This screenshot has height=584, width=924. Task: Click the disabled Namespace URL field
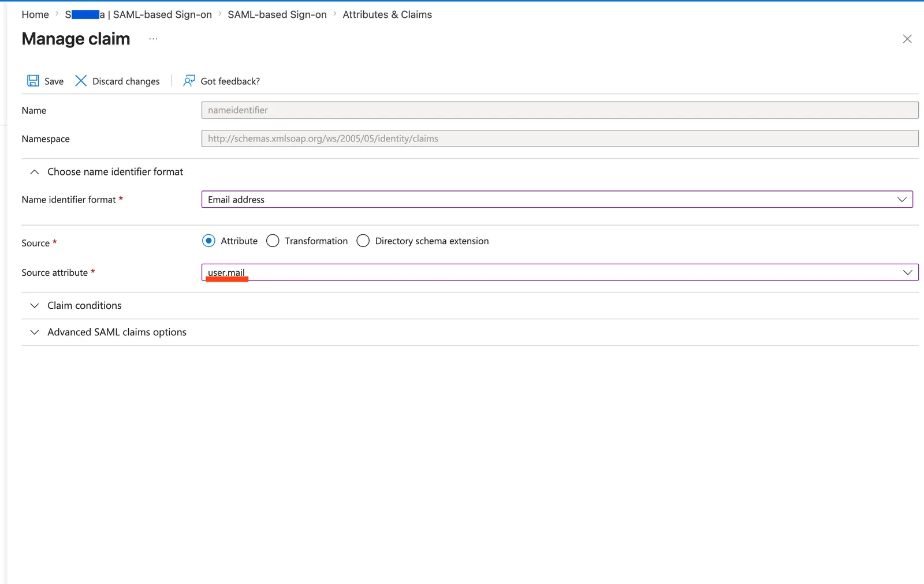pos(560,138)
